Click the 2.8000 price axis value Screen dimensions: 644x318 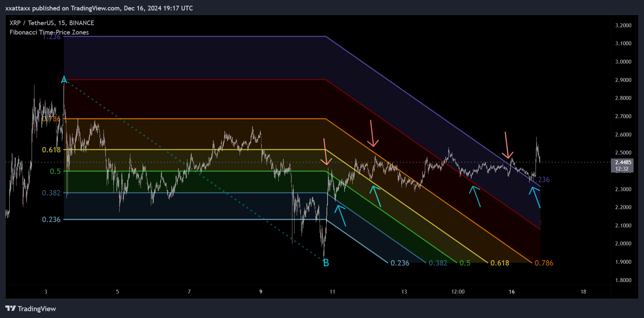623,98
